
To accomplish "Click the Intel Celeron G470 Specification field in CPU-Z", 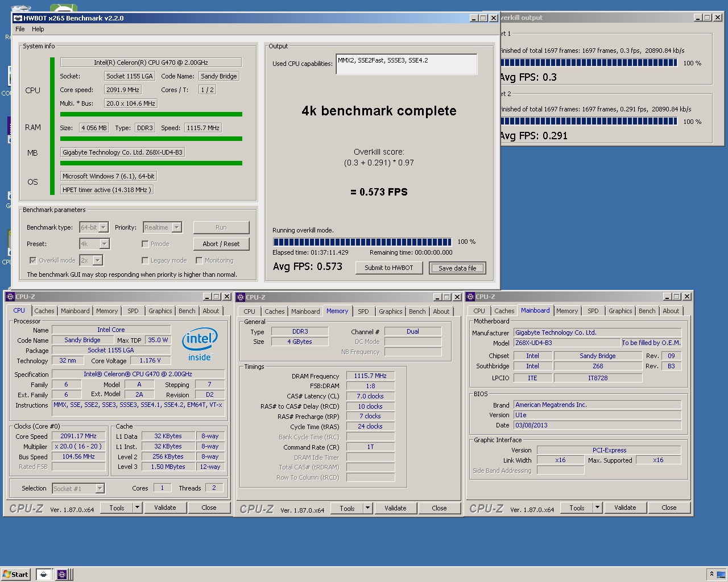I will point(138,374).
